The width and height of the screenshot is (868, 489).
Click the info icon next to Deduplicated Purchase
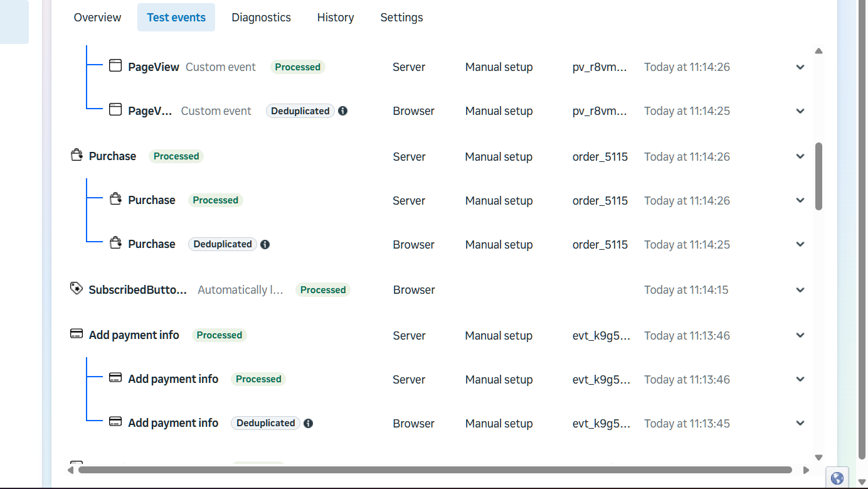click(265, 244)
